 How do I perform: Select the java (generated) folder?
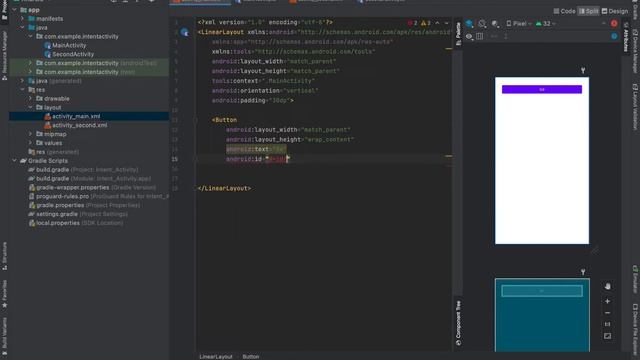pos(55,81)
